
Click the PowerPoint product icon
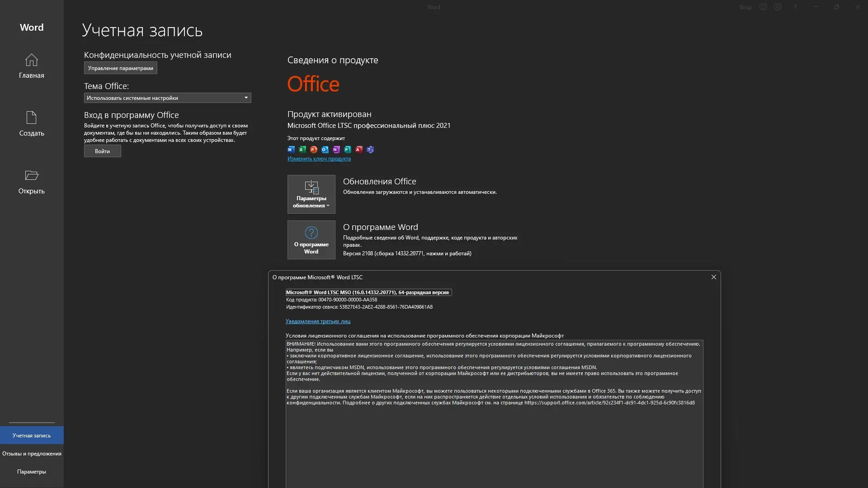click(314, 150)
